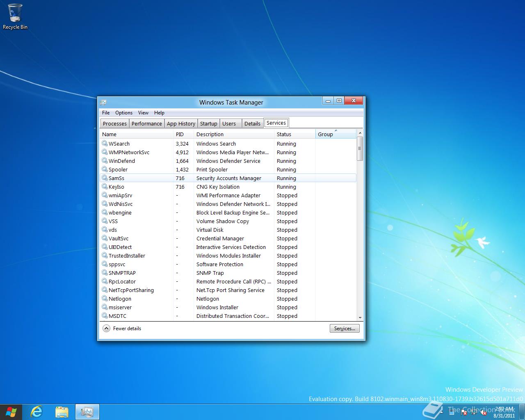Viewport: 525px width, 420px height.
Task: Click the MSDTC service gear icon
Action: pos(105,316)
